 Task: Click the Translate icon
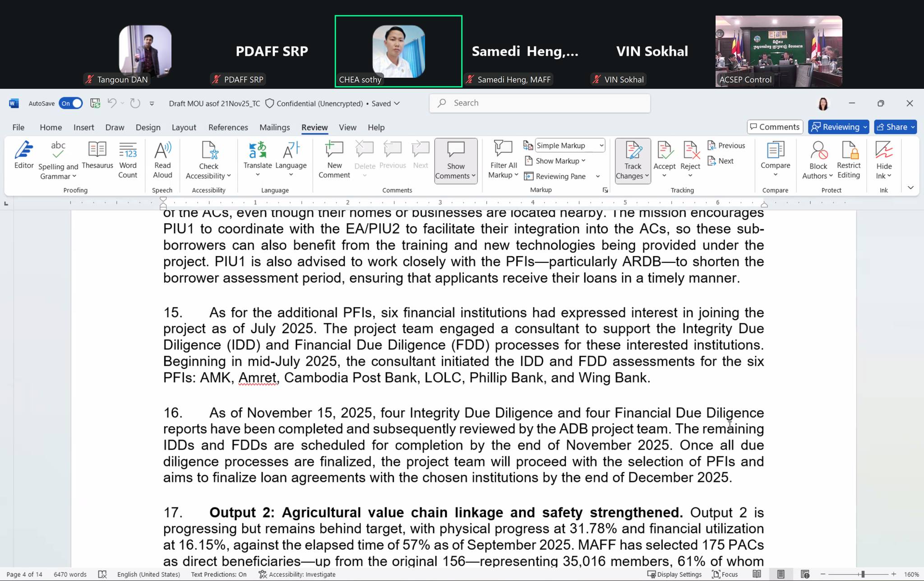[258, 156]
